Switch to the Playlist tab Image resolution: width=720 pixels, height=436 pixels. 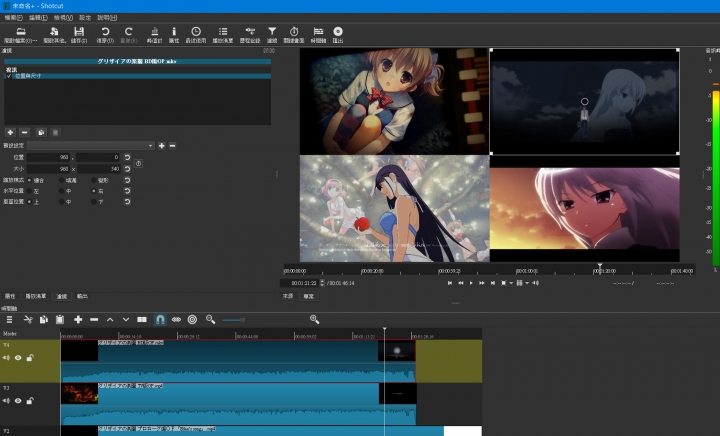[35, 296]
